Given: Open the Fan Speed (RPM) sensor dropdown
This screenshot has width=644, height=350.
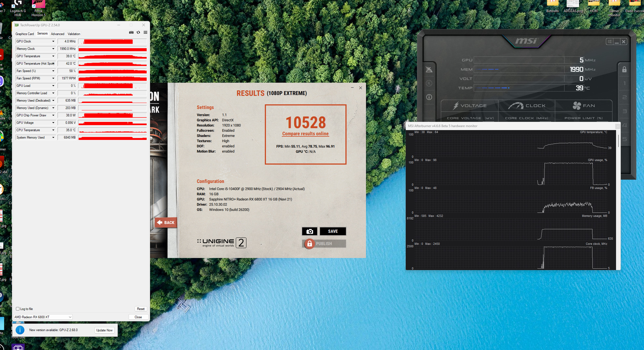Looking at the screenshot, I should [53, 78].
